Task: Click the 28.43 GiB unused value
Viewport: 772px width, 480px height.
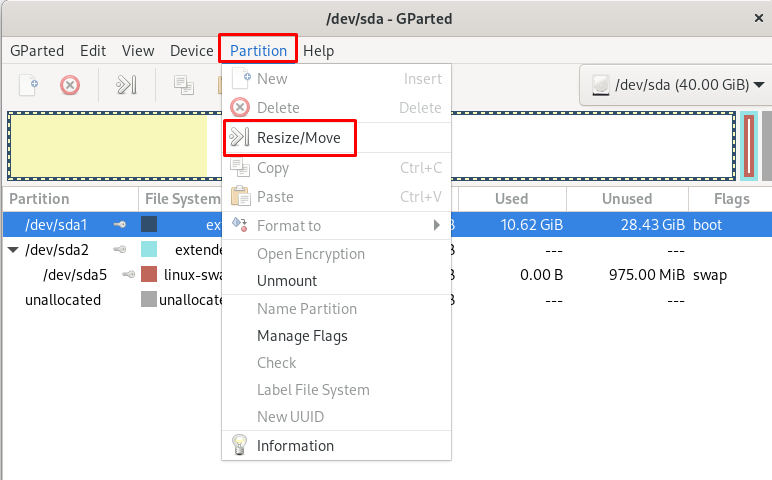Action: point(653,225)
